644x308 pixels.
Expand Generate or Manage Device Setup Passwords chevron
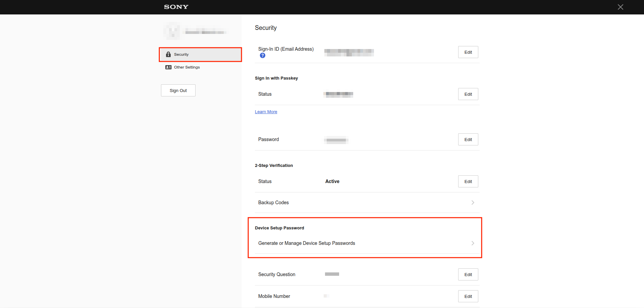pyautogui.click(x=473, y=243)
